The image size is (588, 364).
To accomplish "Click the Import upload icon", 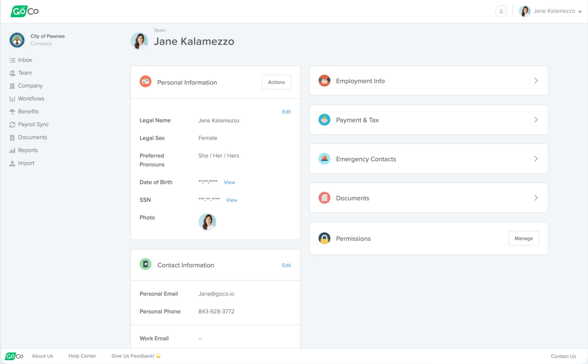I will point(12,163).
